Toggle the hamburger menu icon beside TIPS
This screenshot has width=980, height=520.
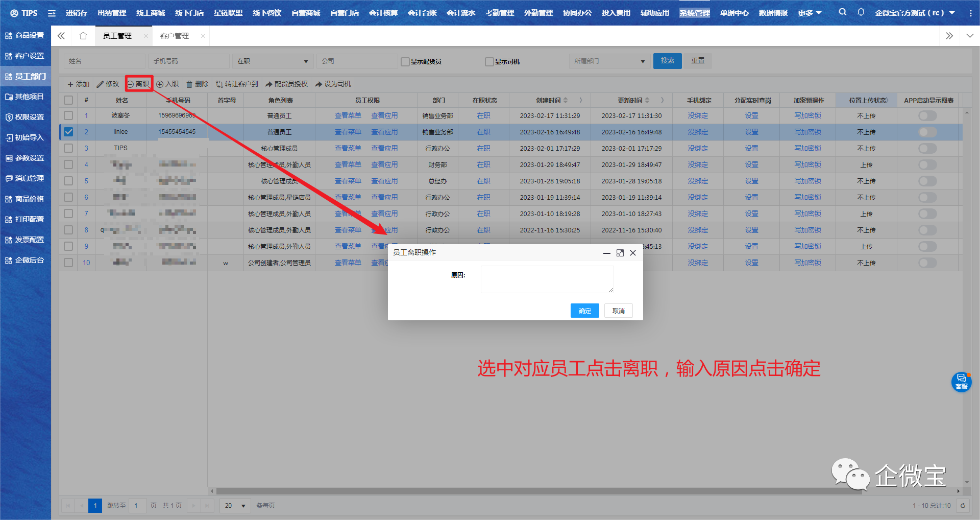pyautogui.click(x=52, y=13)
